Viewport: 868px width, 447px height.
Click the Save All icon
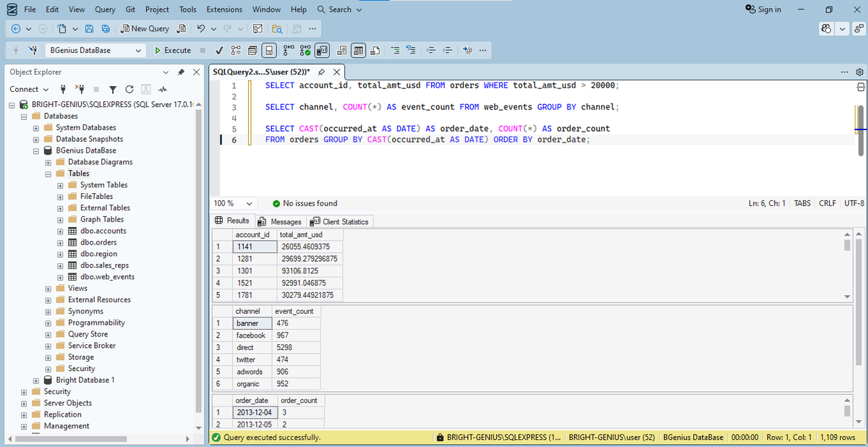106,29
